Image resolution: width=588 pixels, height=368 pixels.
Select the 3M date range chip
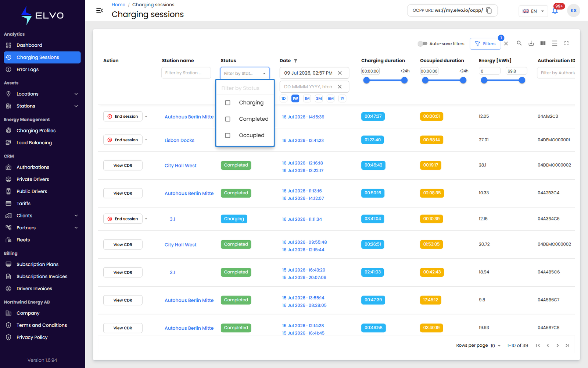(319, 98)
